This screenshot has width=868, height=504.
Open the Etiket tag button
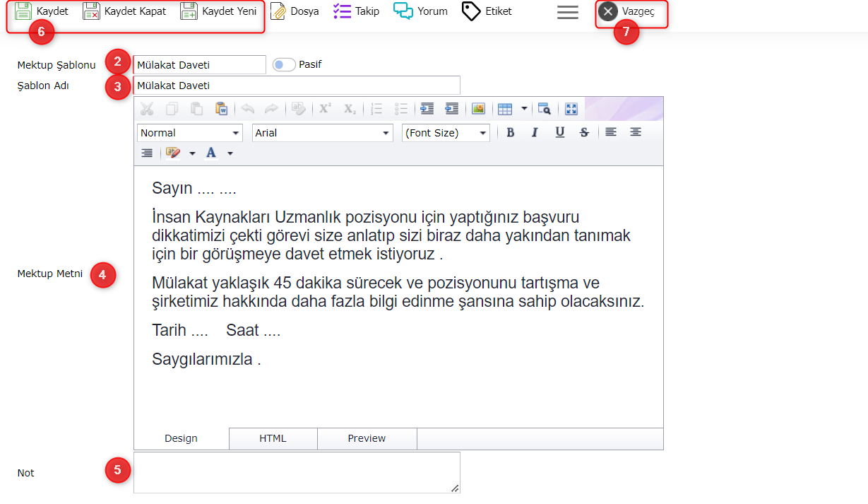point(487,11)
